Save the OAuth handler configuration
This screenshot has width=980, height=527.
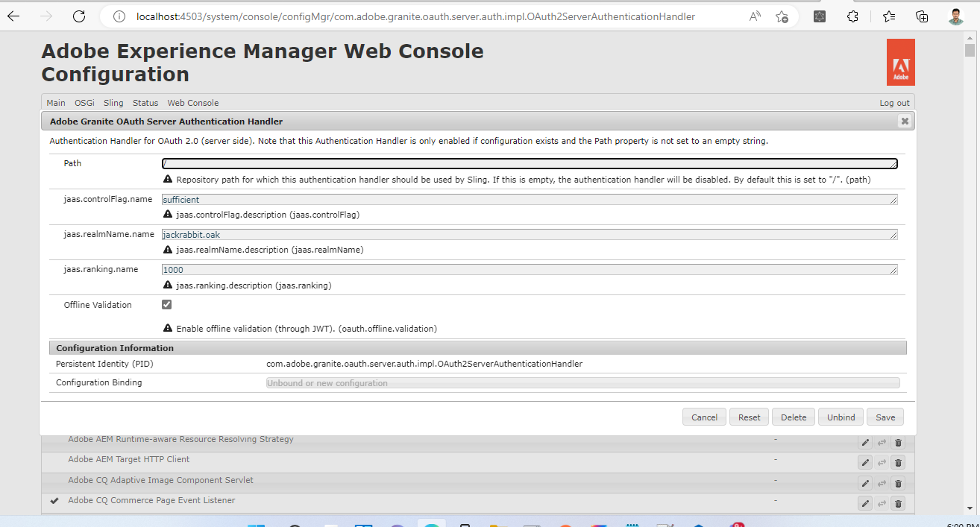pos(885,417)
